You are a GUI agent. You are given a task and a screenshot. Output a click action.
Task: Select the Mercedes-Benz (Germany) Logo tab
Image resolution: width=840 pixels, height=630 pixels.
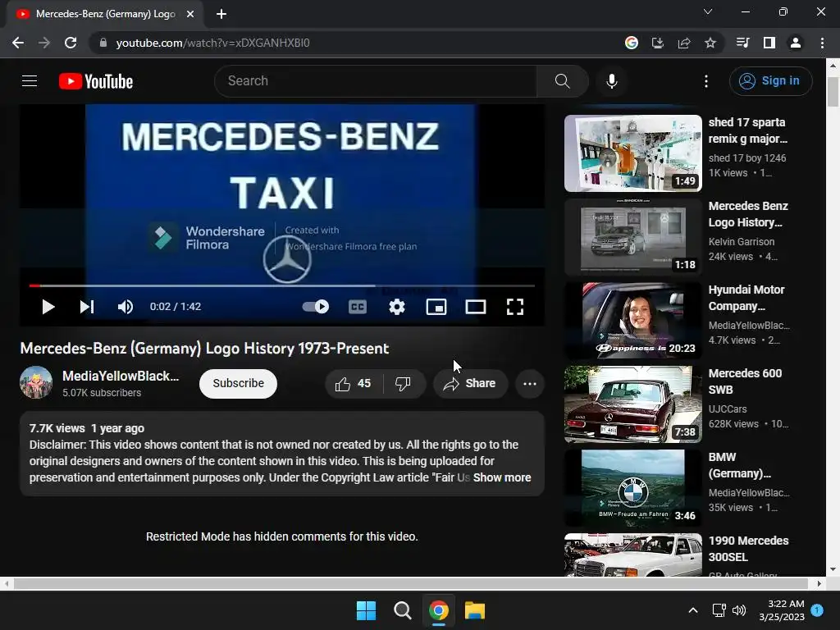tap(105, 14)
